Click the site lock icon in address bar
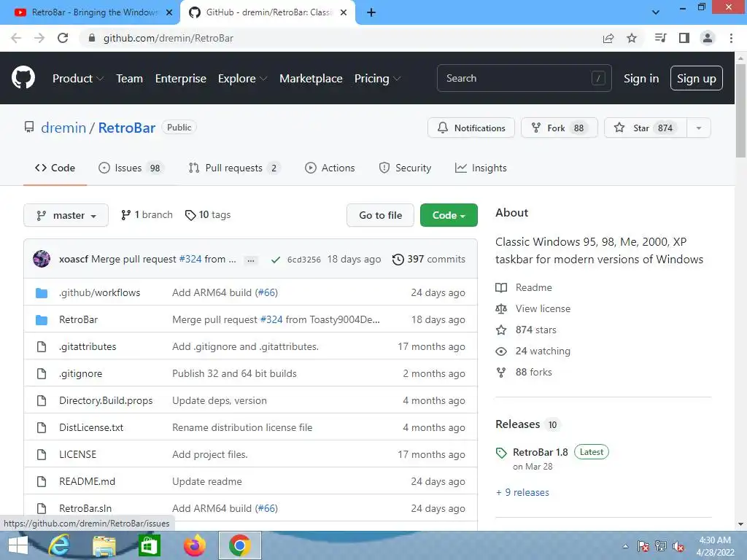747x560 pixels. point(92,38)
